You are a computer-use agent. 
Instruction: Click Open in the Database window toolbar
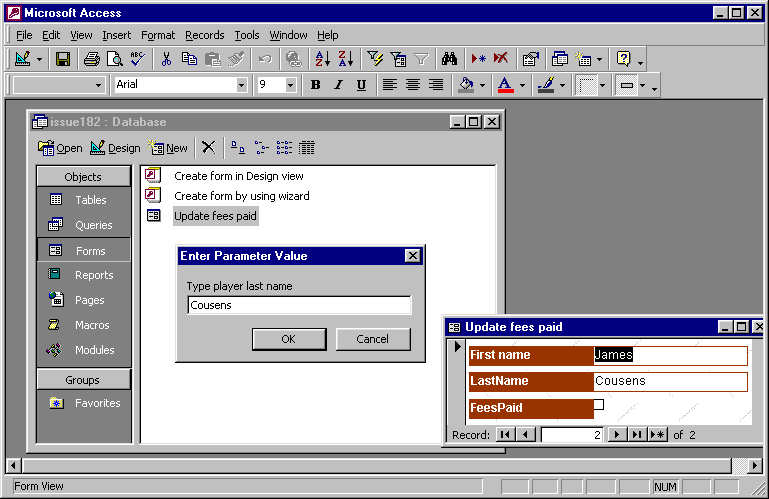point(60,148)
